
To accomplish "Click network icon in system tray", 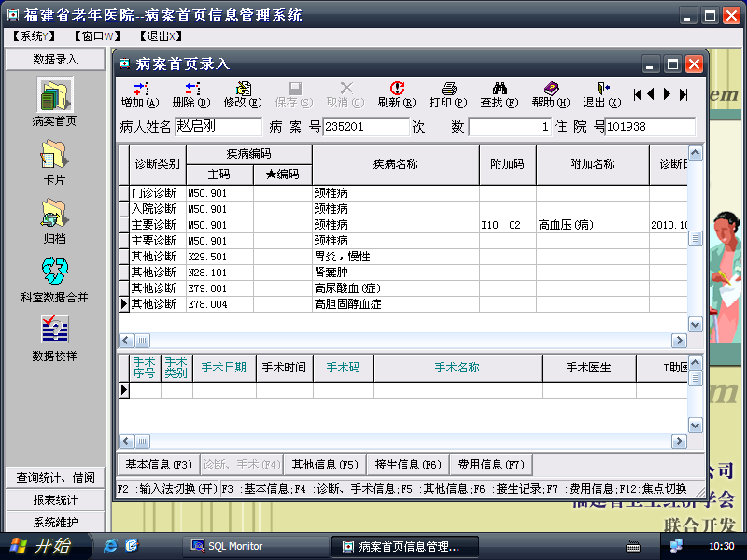I will pos(676,546).
